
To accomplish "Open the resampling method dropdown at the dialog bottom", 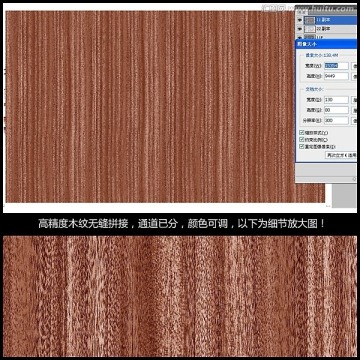I will (341, 155).
